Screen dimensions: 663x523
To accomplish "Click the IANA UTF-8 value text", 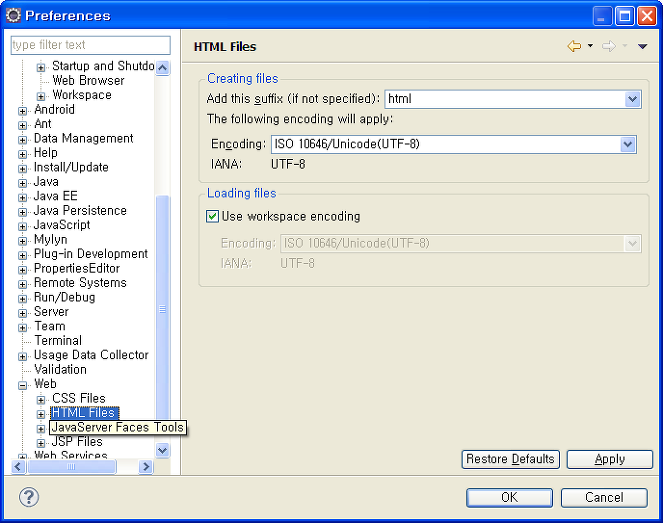I will point(288,164).
